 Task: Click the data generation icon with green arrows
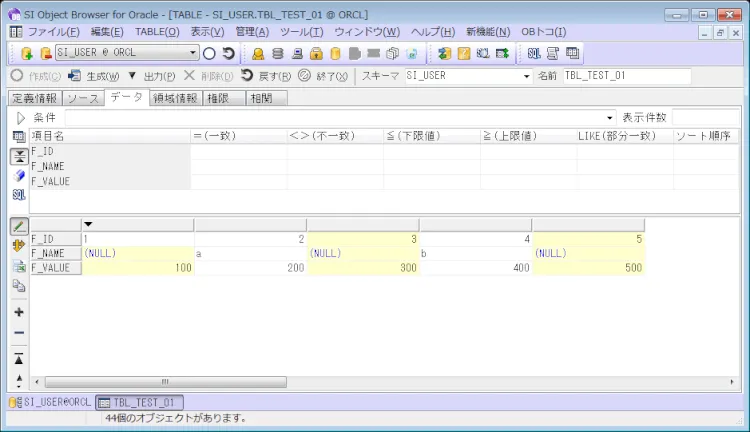click(x=444, y=53)
